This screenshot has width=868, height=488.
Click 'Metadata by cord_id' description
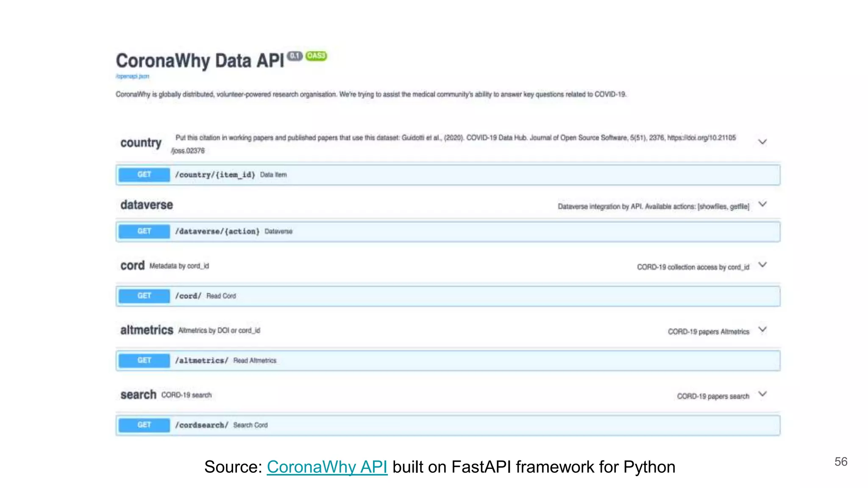tap(179, 266)
